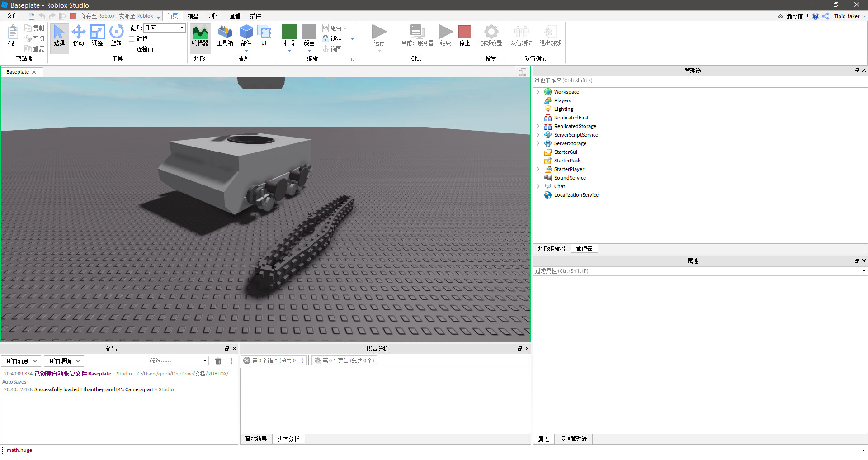The image size is (868, 460).
Task: Click the 粘贴 (Paste) clipboard icon
Action: click(13, 36)
